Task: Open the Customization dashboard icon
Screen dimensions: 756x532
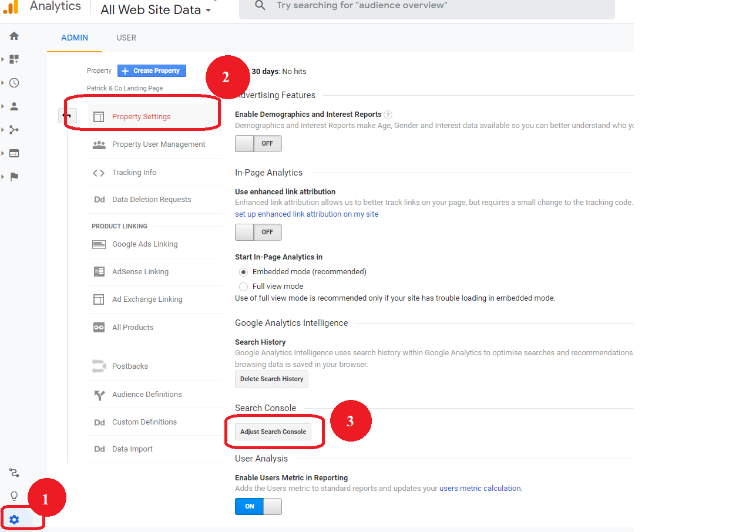Action: tap(14, 59)
